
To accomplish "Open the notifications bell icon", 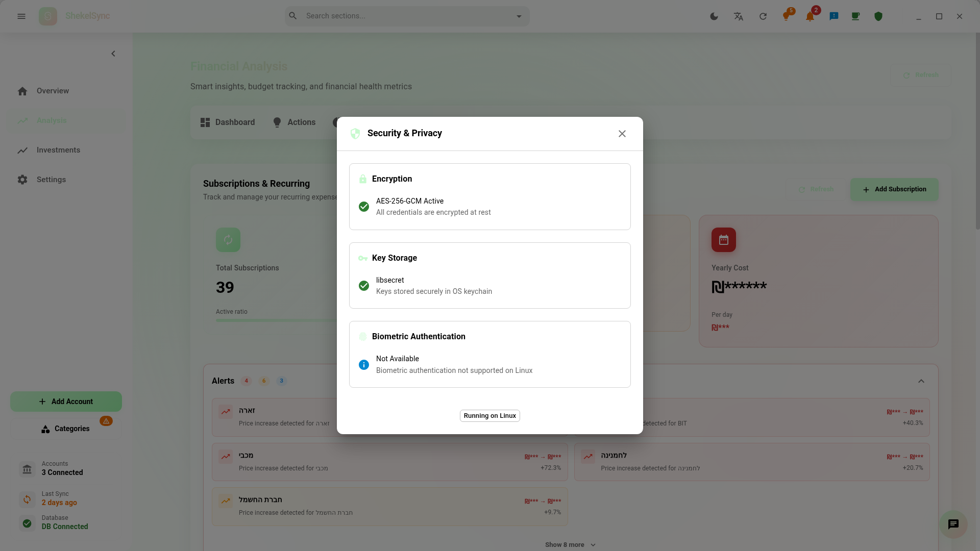I will (810, 16).
